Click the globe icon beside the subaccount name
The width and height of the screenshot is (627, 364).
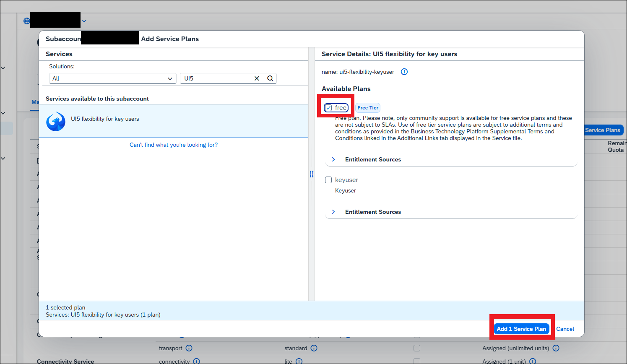tap(26, 20)
